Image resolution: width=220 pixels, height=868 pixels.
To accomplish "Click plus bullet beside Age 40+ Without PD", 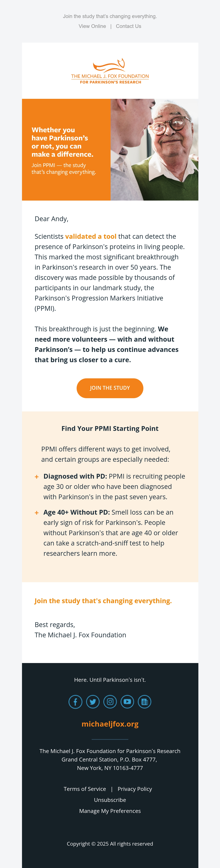I will [x=37, y=512].
